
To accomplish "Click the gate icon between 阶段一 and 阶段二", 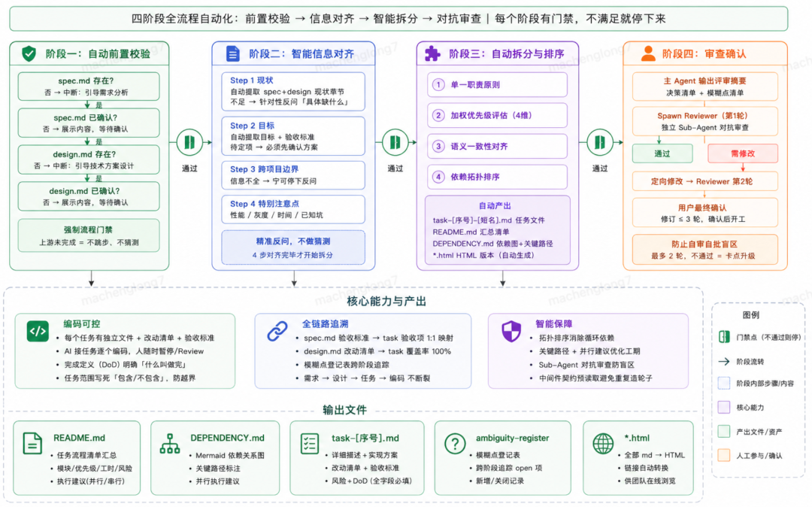I will [189, 142].
